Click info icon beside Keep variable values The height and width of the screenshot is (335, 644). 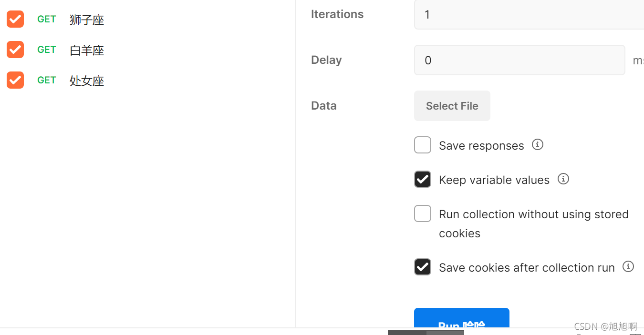563,179
